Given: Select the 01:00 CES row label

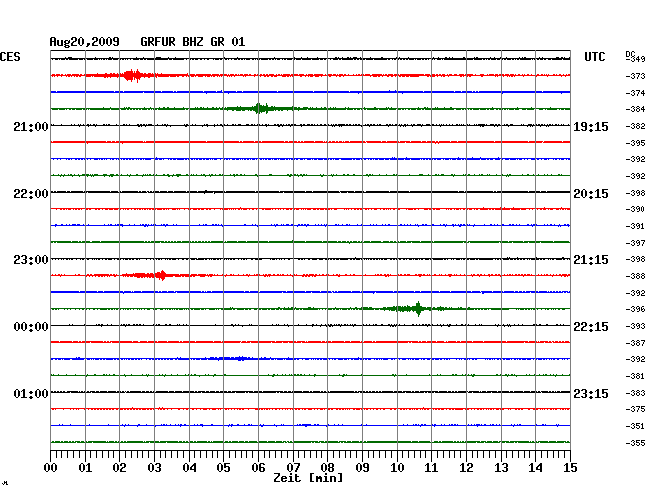Looking at the screenshot, I should point(31,393).
